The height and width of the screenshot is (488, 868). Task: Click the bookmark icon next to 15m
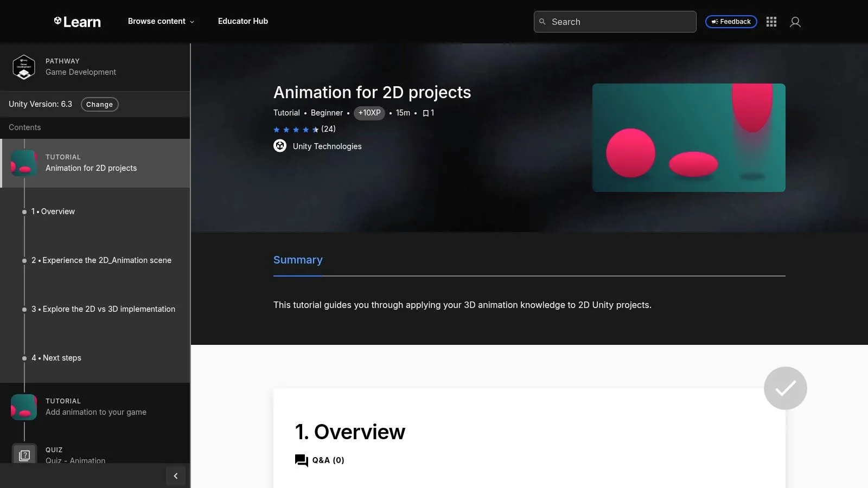pyautogui.click(x=426, y=113)
